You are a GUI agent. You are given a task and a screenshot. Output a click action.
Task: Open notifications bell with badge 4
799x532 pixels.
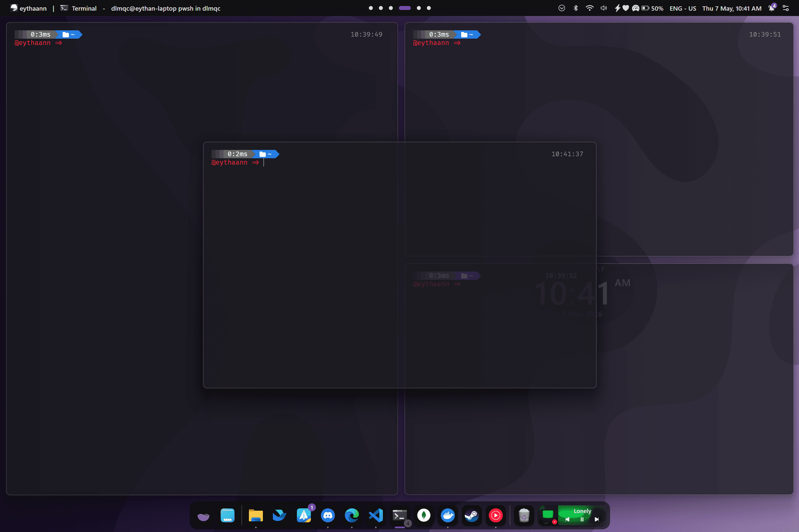click(772, 7)
